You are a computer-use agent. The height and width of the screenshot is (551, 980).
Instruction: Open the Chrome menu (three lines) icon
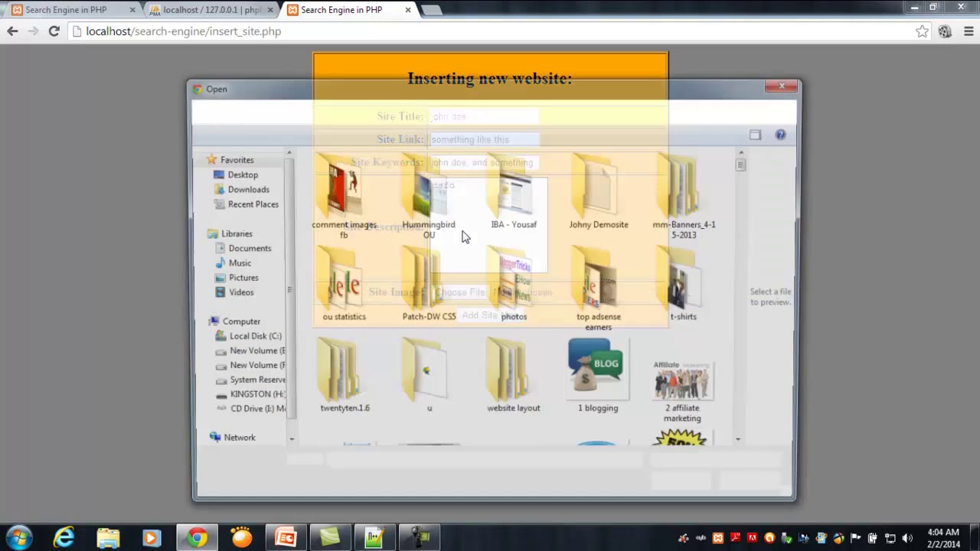[x=969, y=31]
